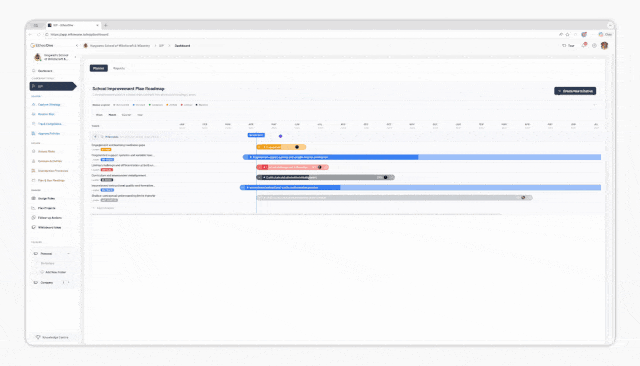
Task: Bookmark page with the star icon
Action: point(567,35)
